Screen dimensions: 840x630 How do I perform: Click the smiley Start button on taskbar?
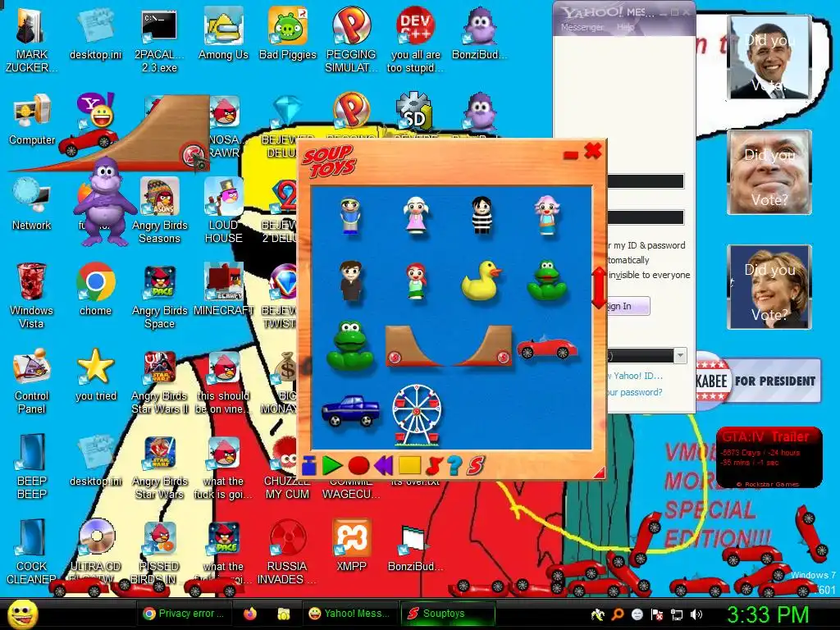[22, 614]
